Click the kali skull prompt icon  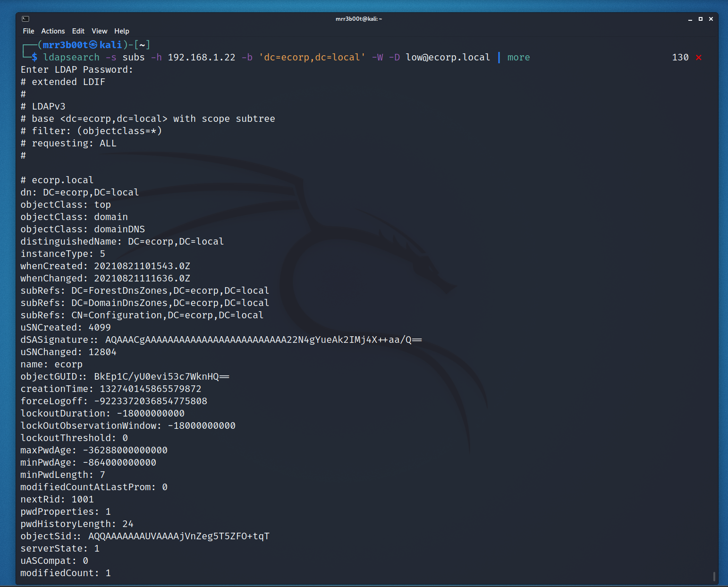93,45
